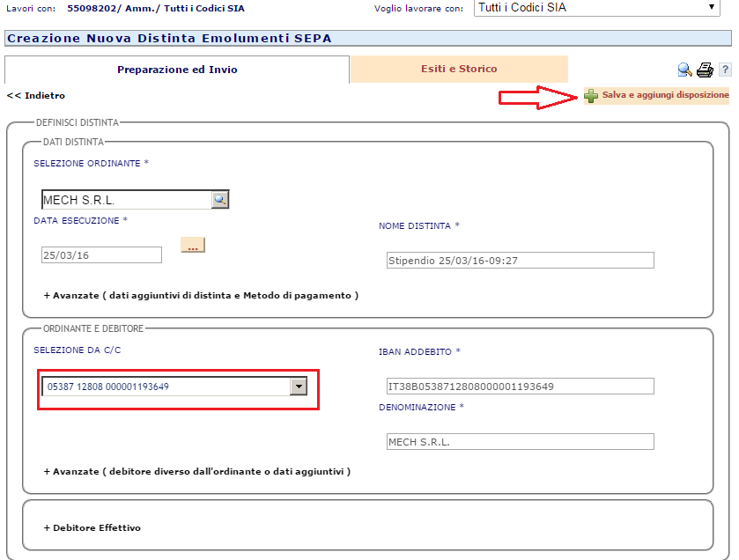This screenshot has height=560, width=739.
Task: Click the Data Esecuzione date field
Action: click(x=101, y=254)
